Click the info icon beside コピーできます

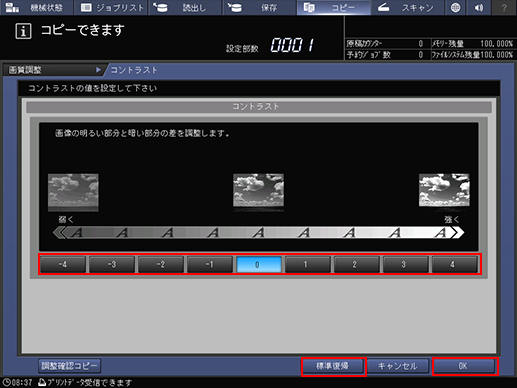click(23, 31)
